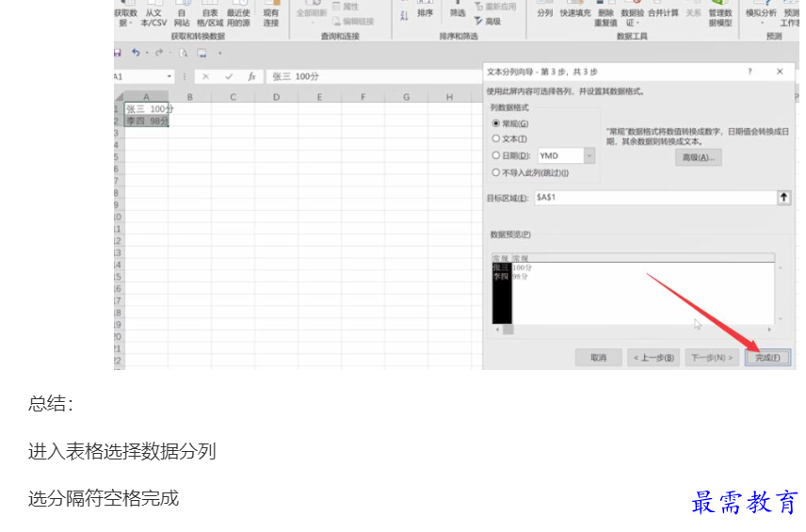This screenshot has height=532, width=806.
Task: Click the preview scroll right arrow
Action: point(769,330)
